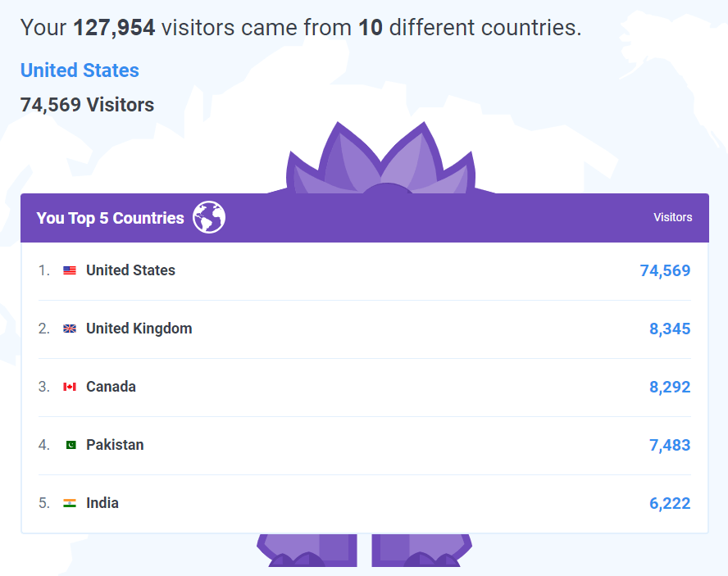Select the United States flag icon
Viewport: 728px width, 576px height.
click(69, 270)
